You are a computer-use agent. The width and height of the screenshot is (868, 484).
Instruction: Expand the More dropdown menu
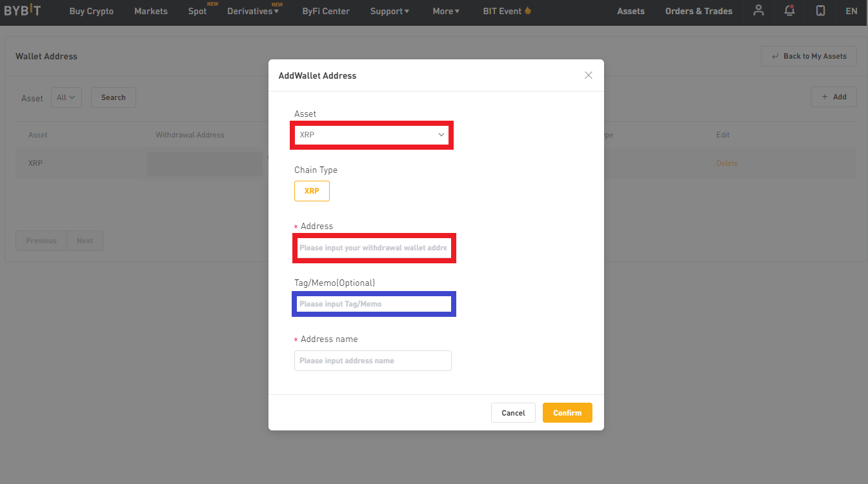[x=447, y=11]
